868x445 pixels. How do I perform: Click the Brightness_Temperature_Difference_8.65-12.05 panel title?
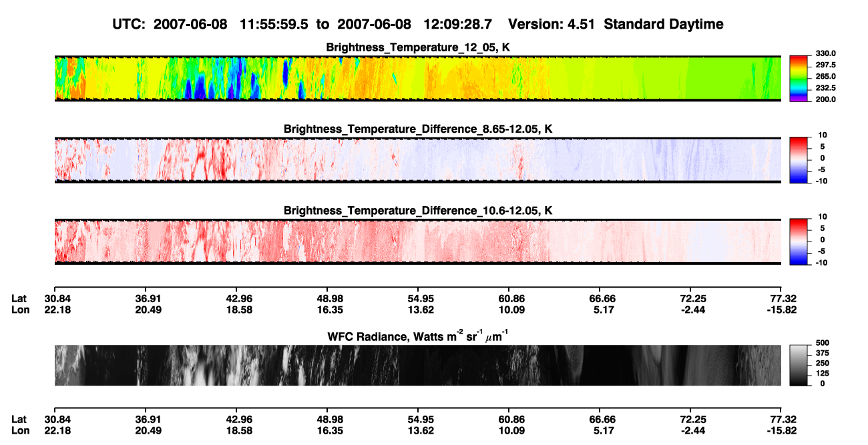(417, 129)
